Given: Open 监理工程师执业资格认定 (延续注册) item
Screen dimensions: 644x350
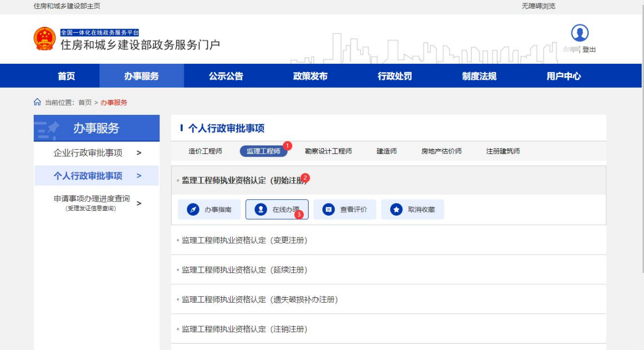Looking at the screenshot, I should [244, 270].
